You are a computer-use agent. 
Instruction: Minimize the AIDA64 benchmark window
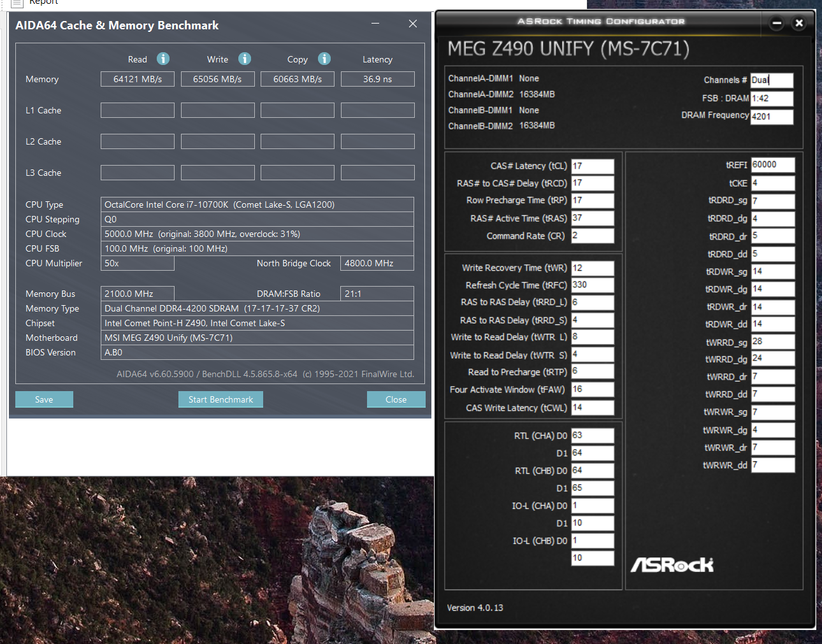pos(375,24)
